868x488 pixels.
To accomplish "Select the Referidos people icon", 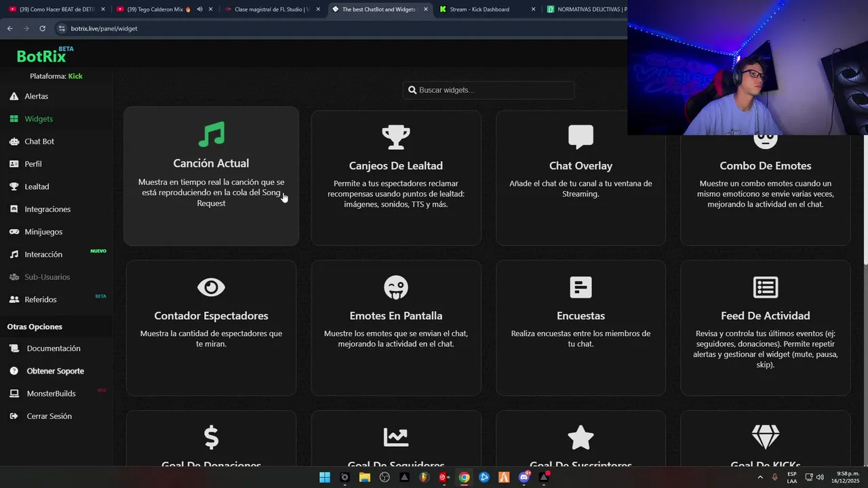I will 14,300.
